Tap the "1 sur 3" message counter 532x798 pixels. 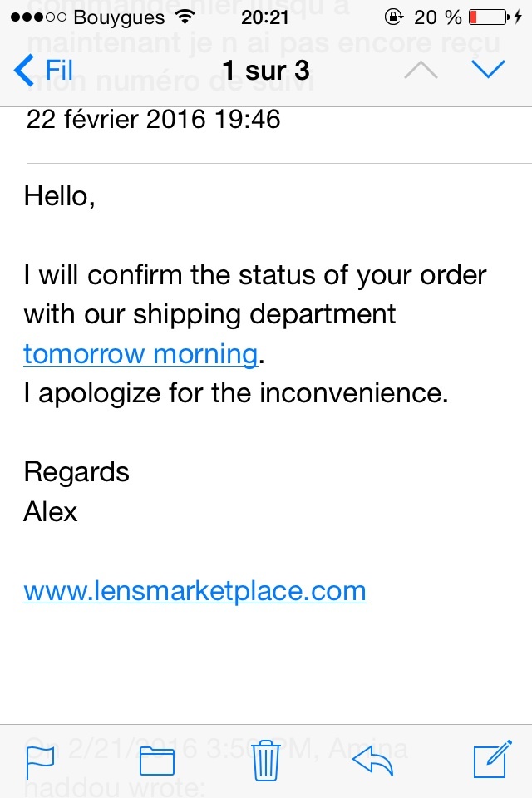pyautogui.click(x=266, y=70)
